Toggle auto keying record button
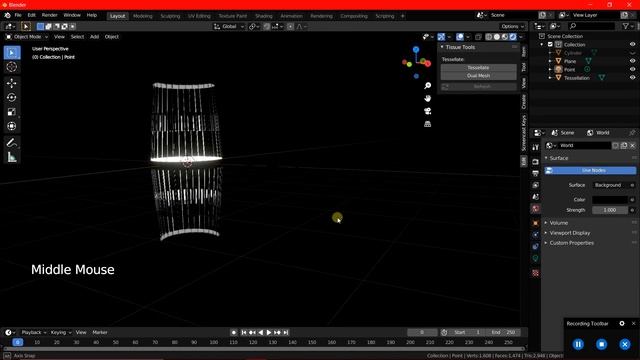Screen dimensions: 640x360 click(x=233, y=333)
